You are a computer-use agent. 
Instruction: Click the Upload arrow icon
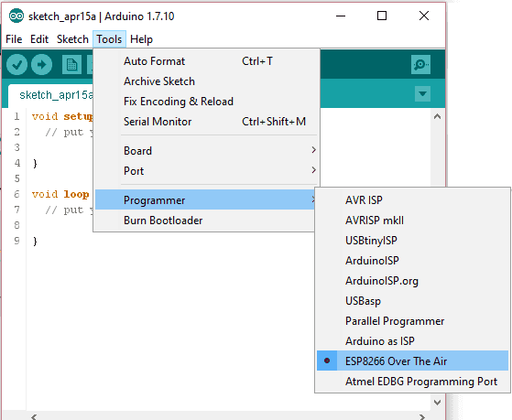click(41, 64)
